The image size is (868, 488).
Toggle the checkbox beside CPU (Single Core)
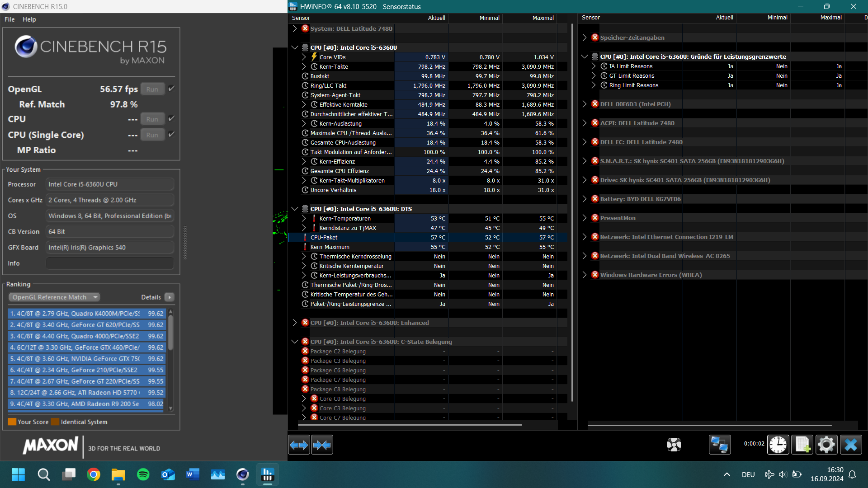(171, 134)
